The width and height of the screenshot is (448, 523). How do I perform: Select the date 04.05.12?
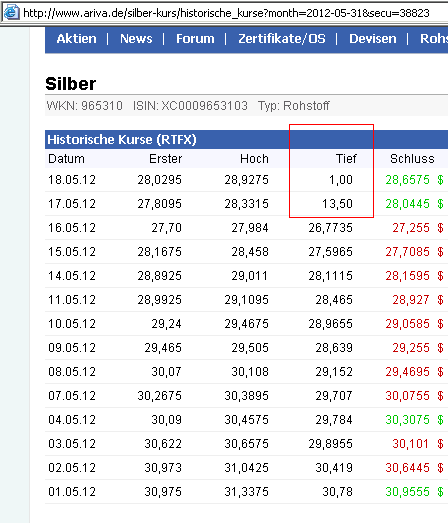click(72, 420)
